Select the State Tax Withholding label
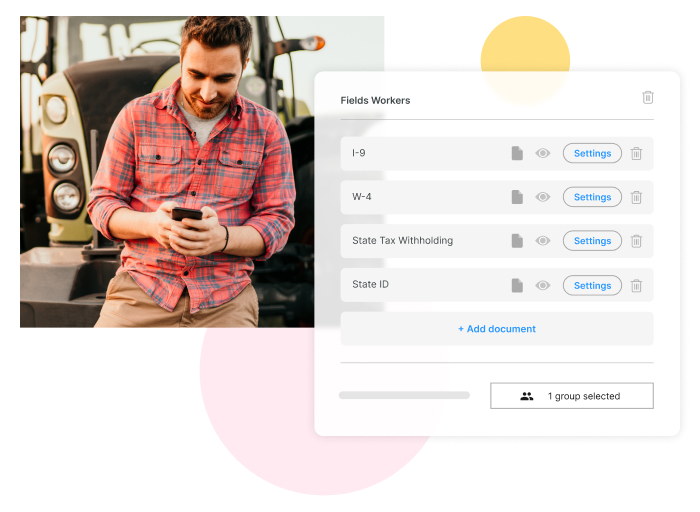The width and height of the screenshot is (700, 512). pos(402,241)
